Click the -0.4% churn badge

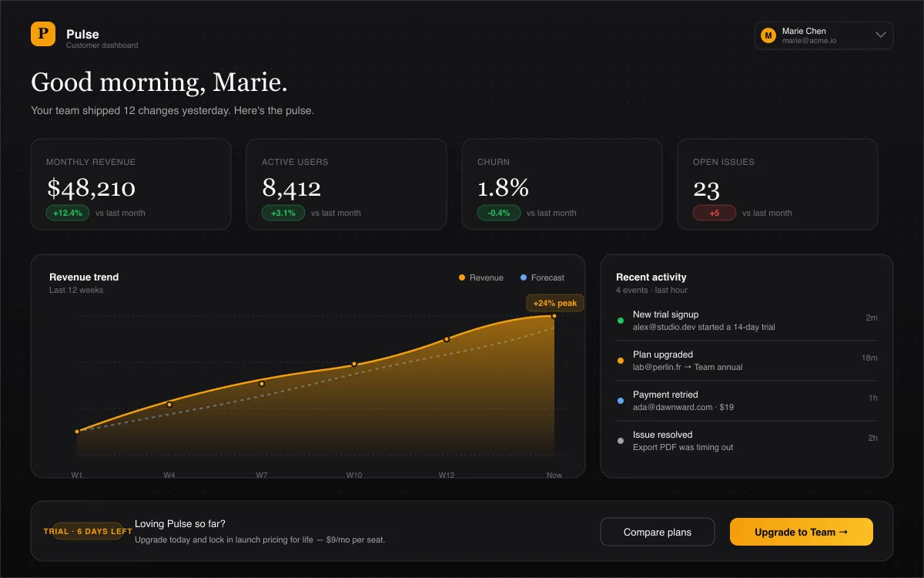[x=499, y=213]
